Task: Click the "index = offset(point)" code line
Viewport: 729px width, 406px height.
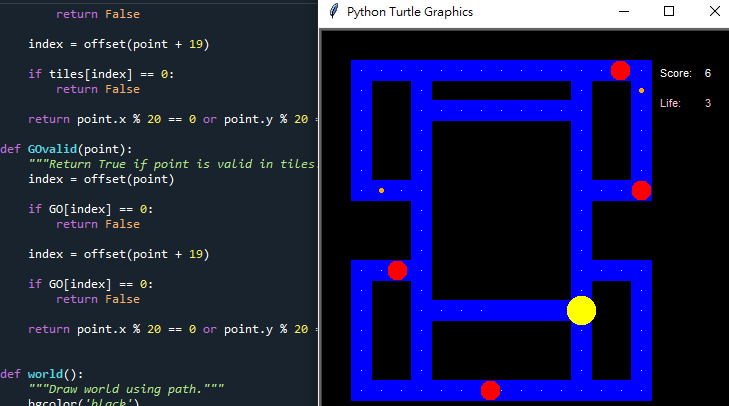Action: (101, 179)
